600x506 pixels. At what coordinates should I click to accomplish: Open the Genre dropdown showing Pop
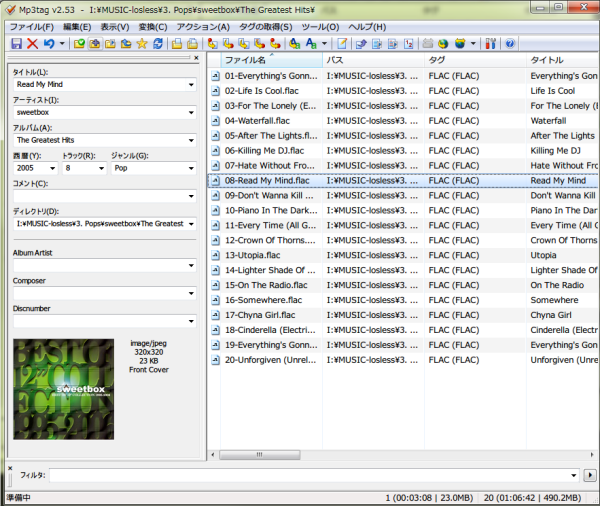[x=190, y=169]
